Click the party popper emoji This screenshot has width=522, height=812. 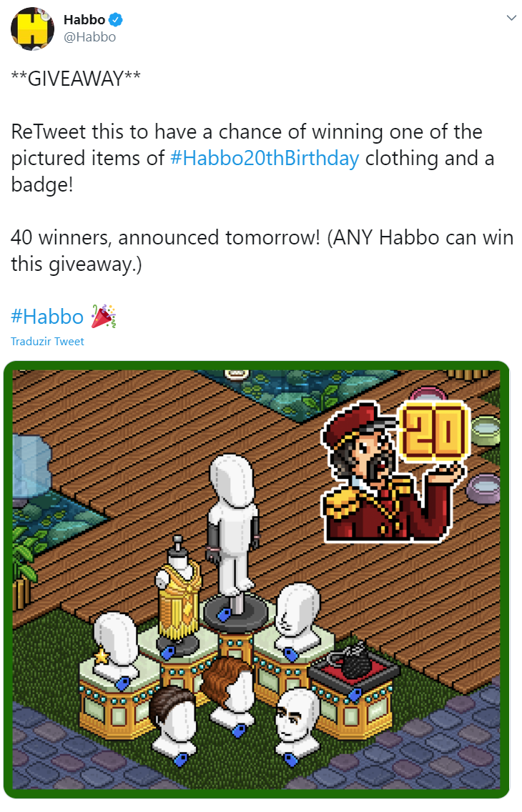(104, 317)
